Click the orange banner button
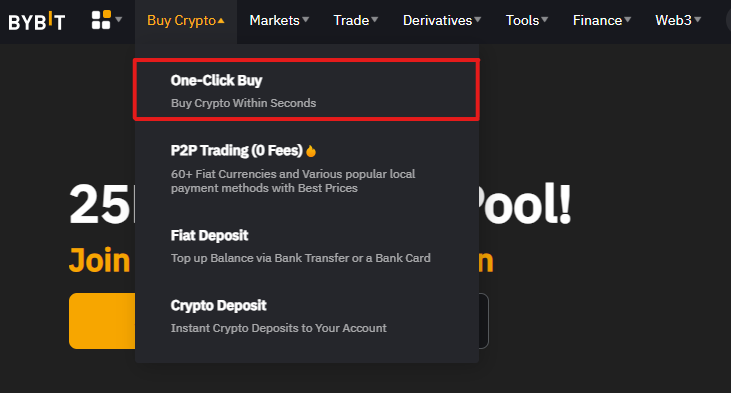This screenshot has height=393, width=731. (x=102, y=321)
